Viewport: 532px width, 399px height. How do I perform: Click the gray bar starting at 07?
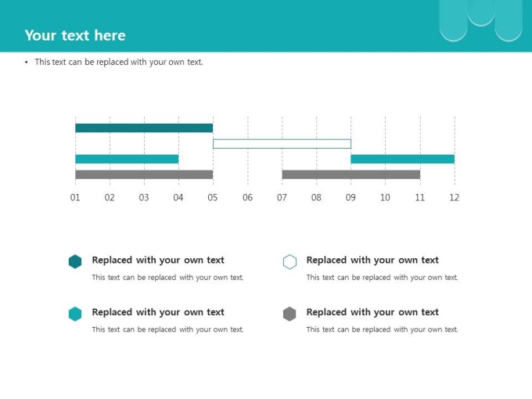[x=350, y=174]
